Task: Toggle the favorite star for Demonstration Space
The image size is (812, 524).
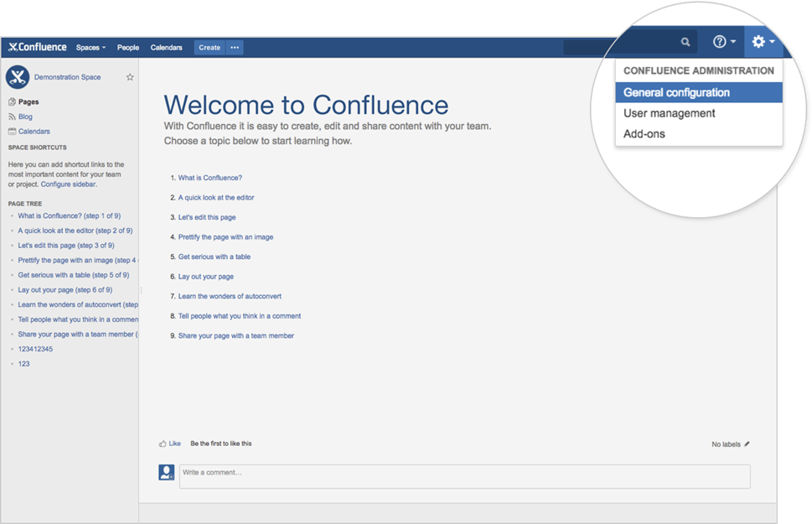Action: coord(130,76)
